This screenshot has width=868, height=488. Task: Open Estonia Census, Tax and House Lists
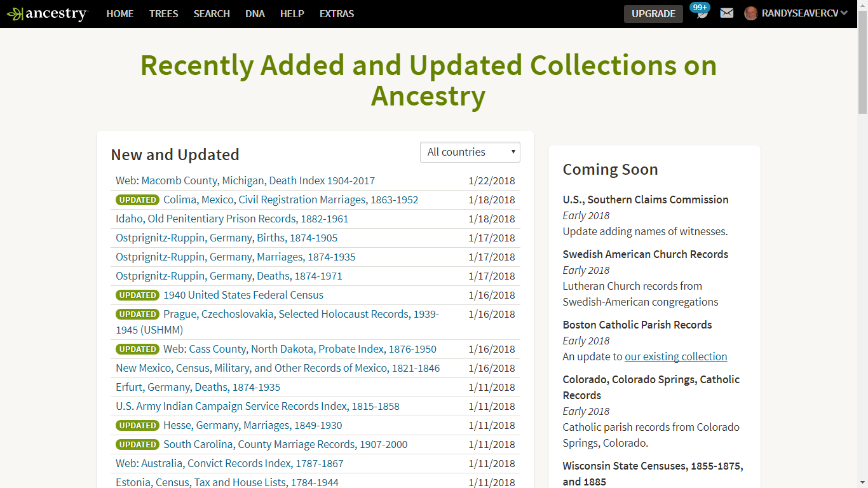(x=227, y=482)
